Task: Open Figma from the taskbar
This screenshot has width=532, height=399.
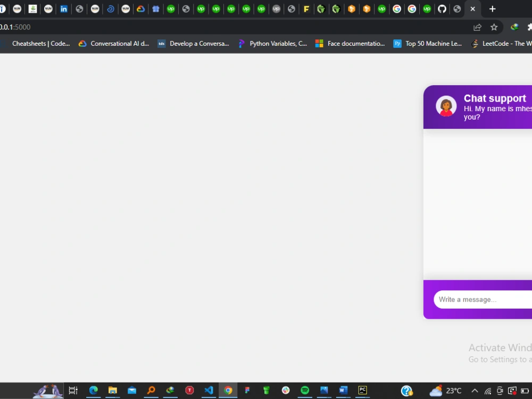Action: coord(247,390)
